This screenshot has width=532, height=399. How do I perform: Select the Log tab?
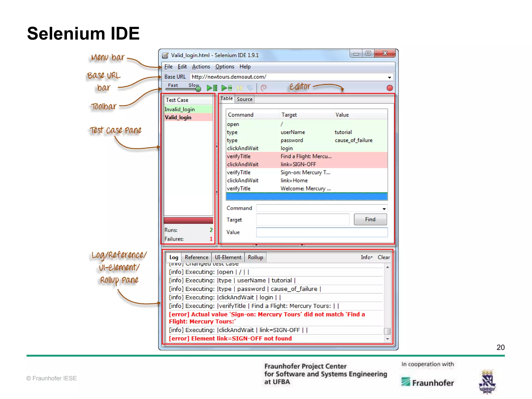pyautogui.click(x=174, y=257)
